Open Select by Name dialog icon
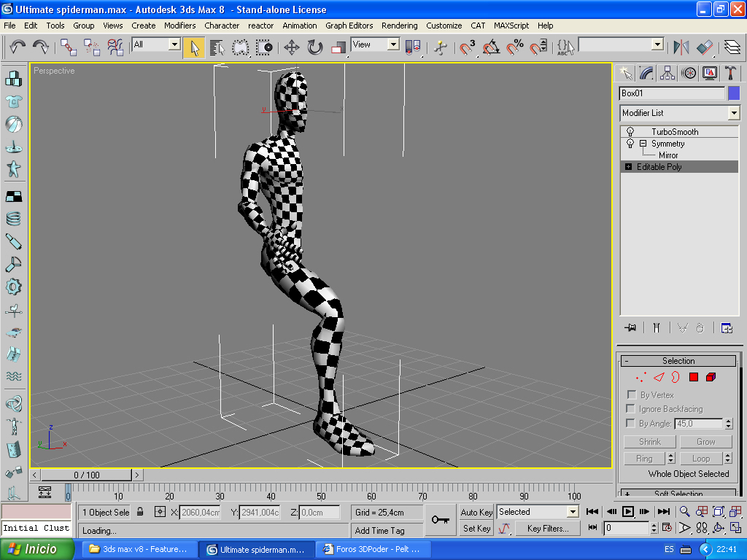This screenshot has height=560, width=747. click(x=217, y=47)
